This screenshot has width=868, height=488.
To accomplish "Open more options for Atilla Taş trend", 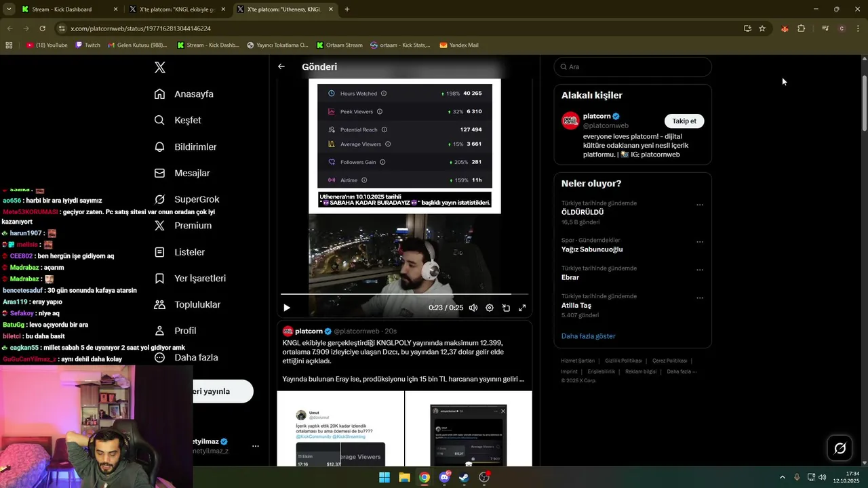I will (x=700, y=298).
